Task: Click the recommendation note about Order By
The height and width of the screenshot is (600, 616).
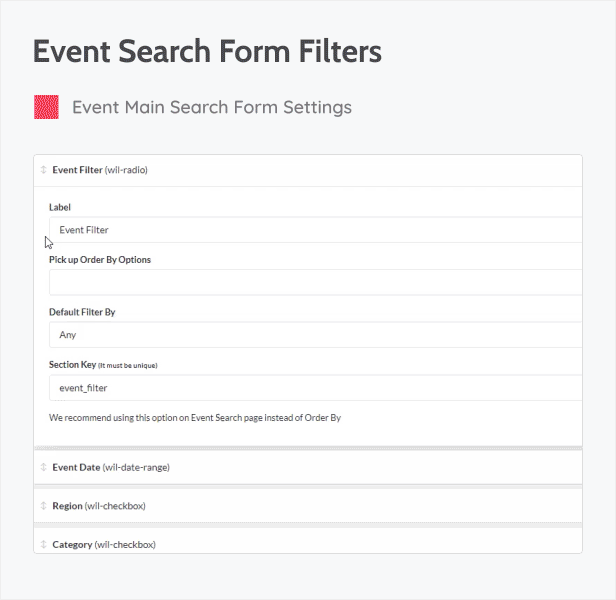Action: tap(195, 417)
